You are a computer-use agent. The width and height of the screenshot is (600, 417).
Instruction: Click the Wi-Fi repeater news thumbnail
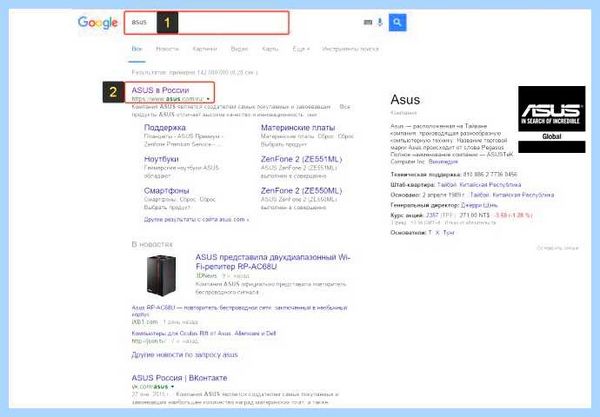(x=161, y=275)
